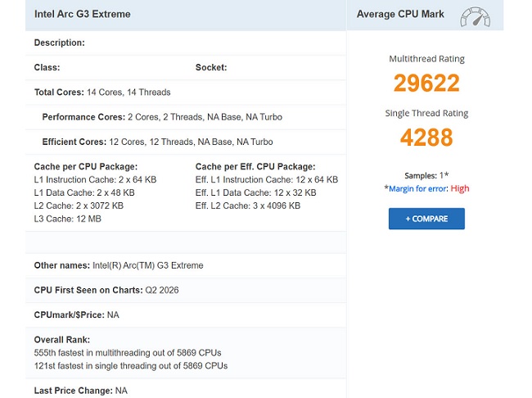Screen dimensions: 532x398
Task: Click the single thread score 4288
Action: [426, 138]
